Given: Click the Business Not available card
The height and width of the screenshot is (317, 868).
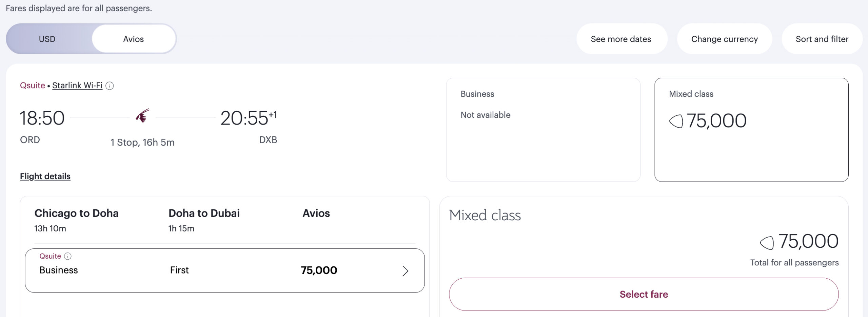Looking at the screenshot, I should (543, 130).
